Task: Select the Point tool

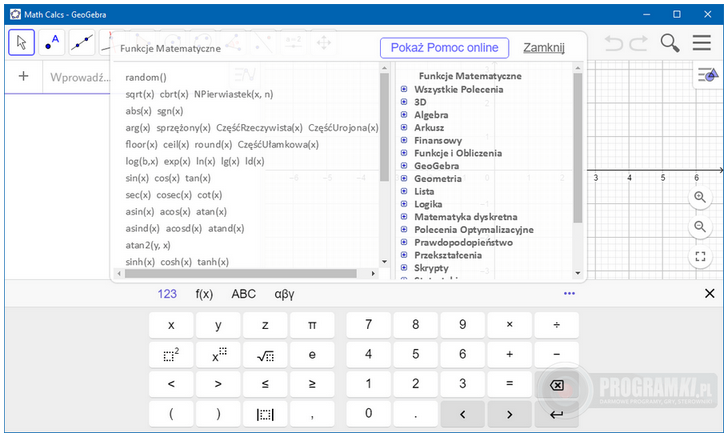Action: coord(52,42)
